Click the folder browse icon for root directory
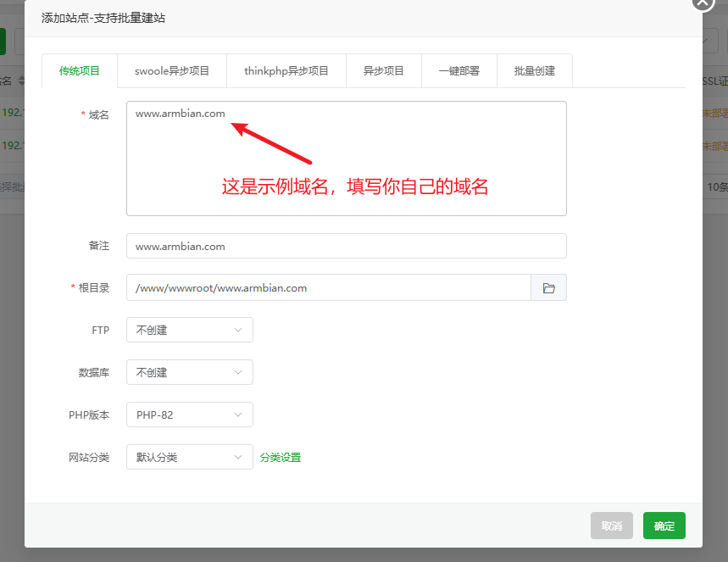The image size is (728, 562). tap(548, 288)
